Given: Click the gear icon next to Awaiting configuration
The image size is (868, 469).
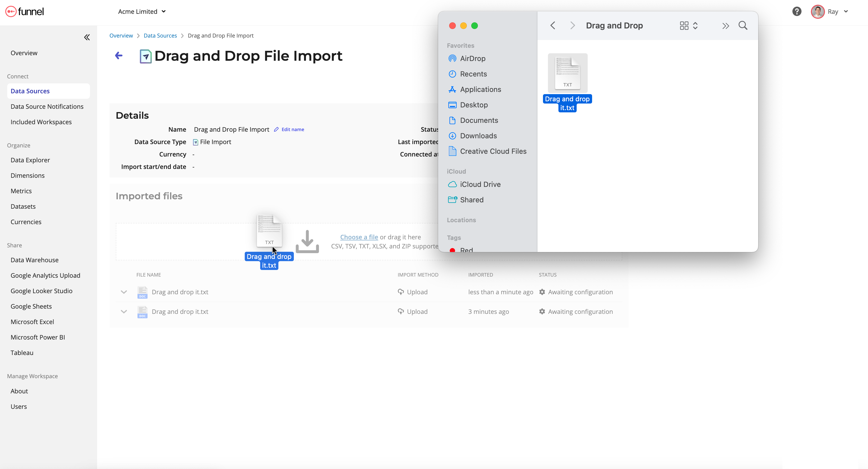Looking at the screenshot, I should click(542, 292).
